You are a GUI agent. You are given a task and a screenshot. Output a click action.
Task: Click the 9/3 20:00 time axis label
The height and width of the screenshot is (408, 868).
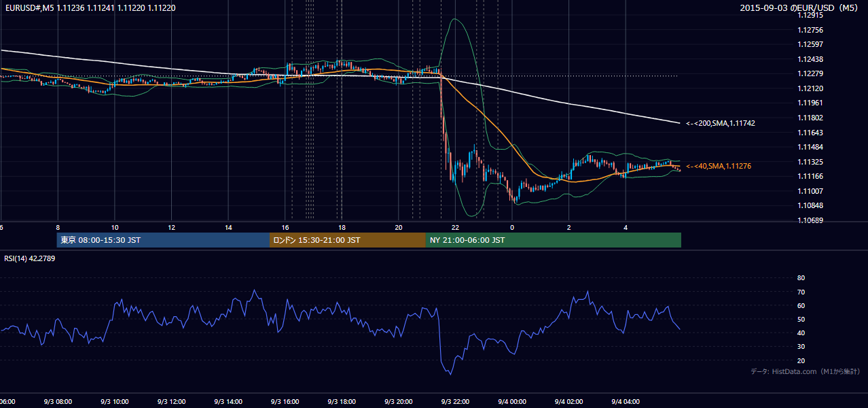399,402
